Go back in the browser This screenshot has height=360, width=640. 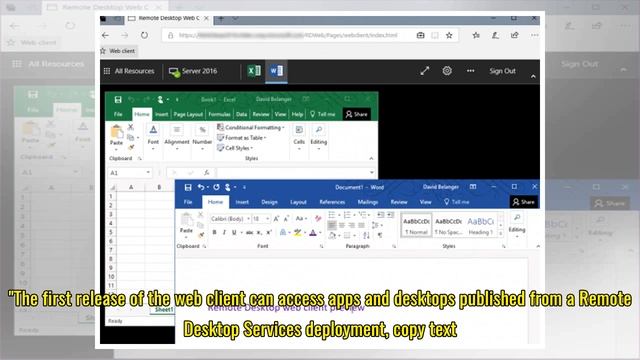point(105,36)
